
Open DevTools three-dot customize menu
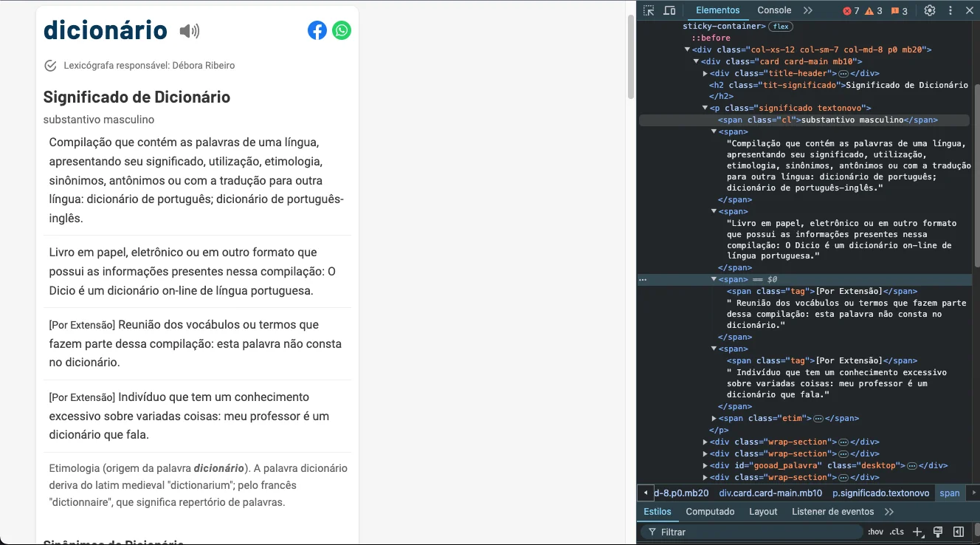pyautogui.click(x=950, y=10)
